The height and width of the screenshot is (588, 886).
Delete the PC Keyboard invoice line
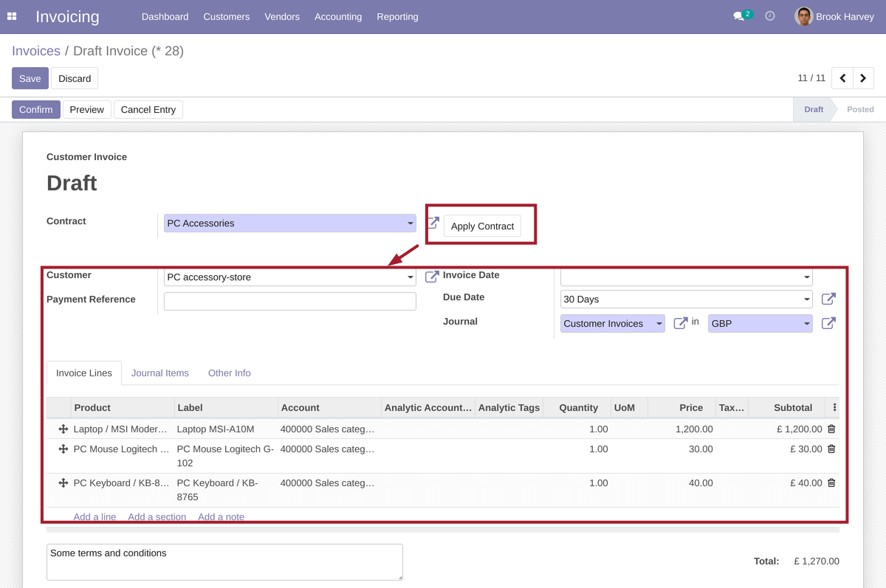coord(831,483)
